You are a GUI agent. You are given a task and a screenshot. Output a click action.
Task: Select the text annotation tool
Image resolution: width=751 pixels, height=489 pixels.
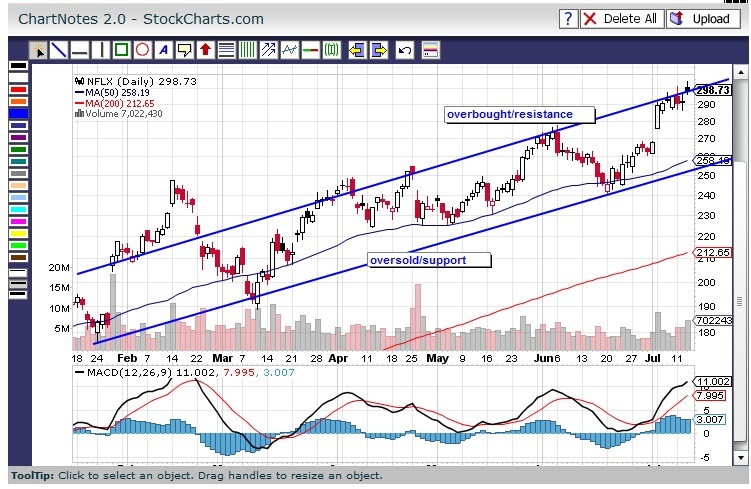[163, 50]
